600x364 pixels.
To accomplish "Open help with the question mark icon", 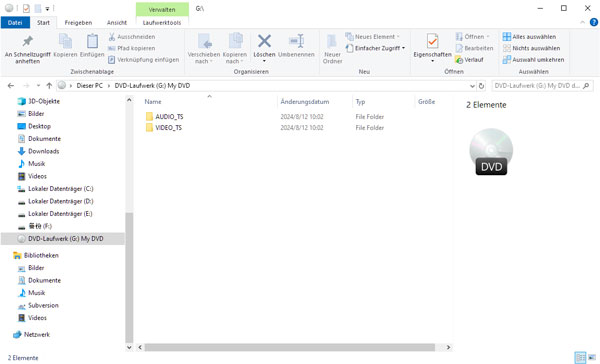I will 593,23.
